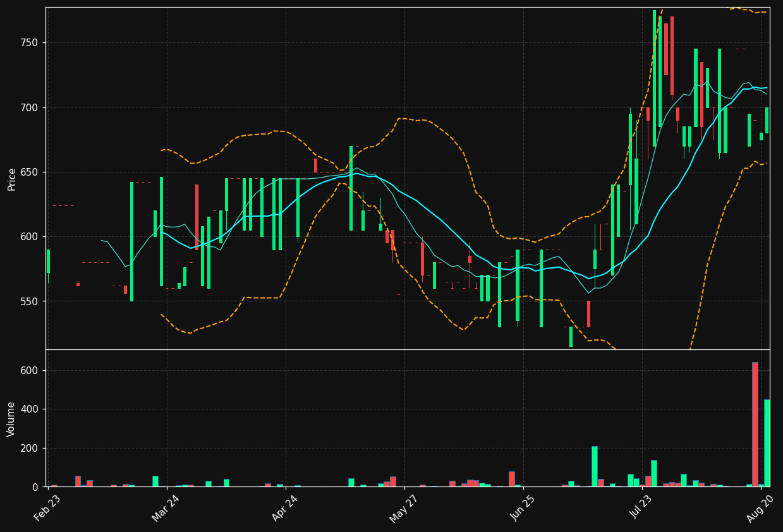Click the tallest red volume bar
The width and height of the screenshot is (783, 532).
pyautogui.click(x=755, y=425)
